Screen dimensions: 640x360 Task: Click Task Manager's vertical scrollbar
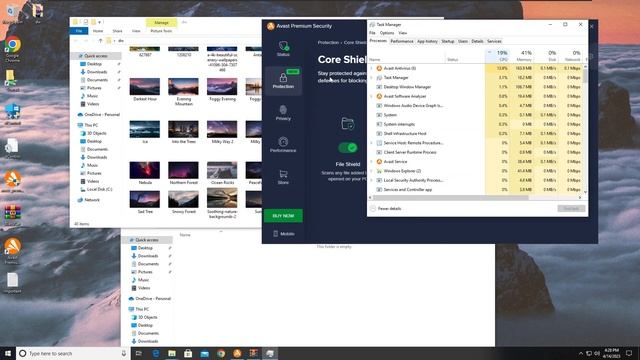[585, 76]
